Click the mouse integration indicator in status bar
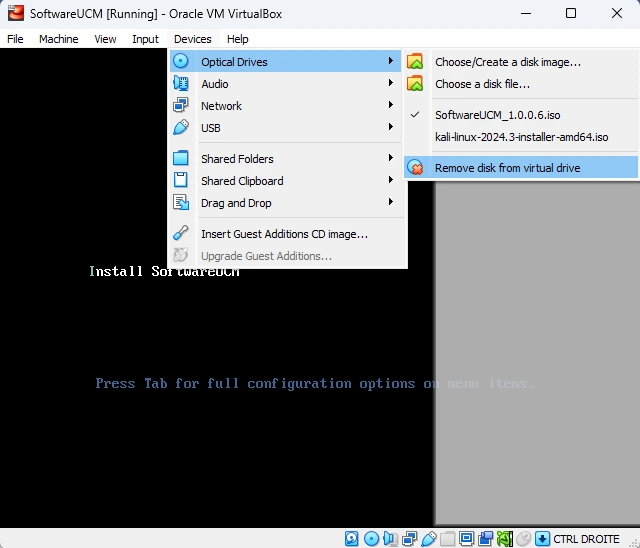640x548 pixels. 524,539
